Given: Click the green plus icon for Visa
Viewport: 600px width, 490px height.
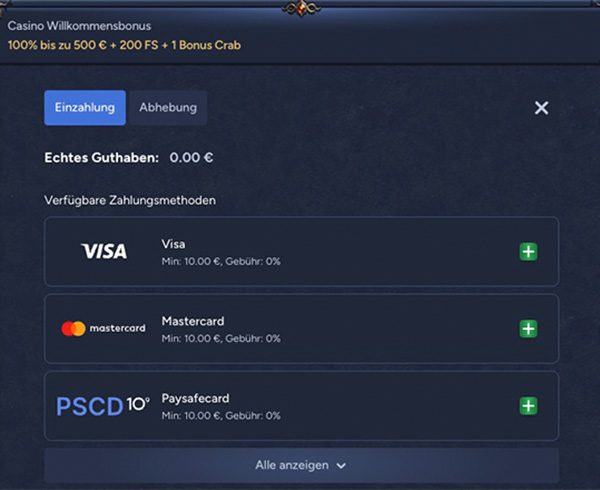Looking at the screenshot, I should coord(528,252).
